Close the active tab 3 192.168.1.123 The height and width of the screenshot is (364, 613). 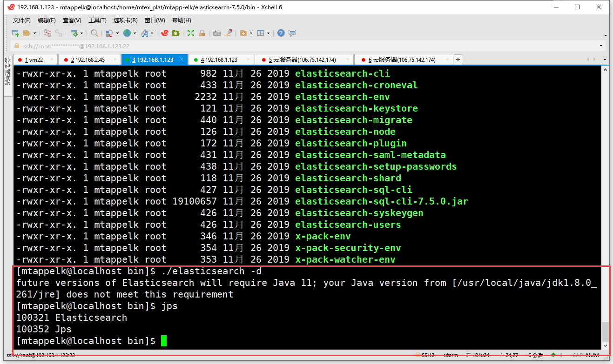tap(182, 60)
